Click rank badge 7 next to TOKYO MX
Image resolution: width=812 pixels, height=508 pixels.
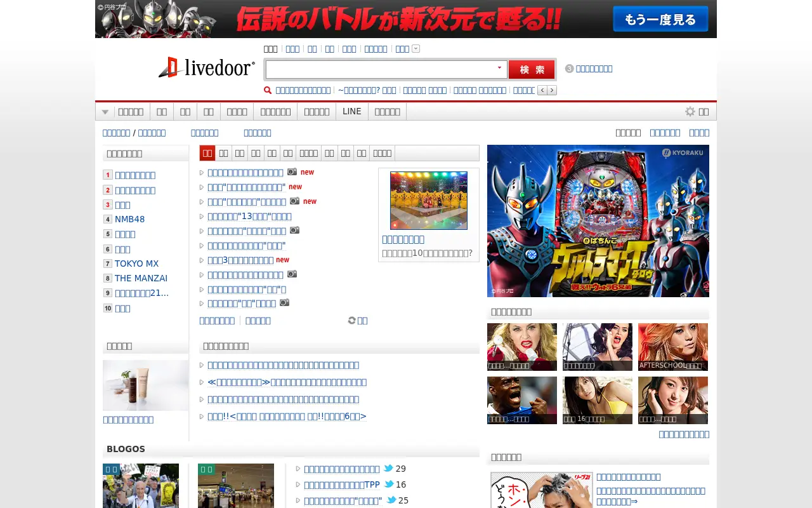(x=108, y=264)
